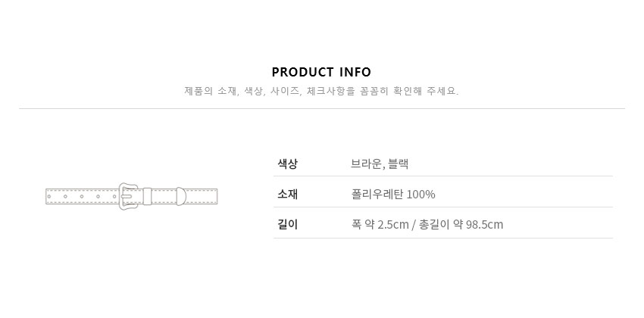Click the middle belt hole
The width and height of the screenshot is (644, 318).
point(82,197)
